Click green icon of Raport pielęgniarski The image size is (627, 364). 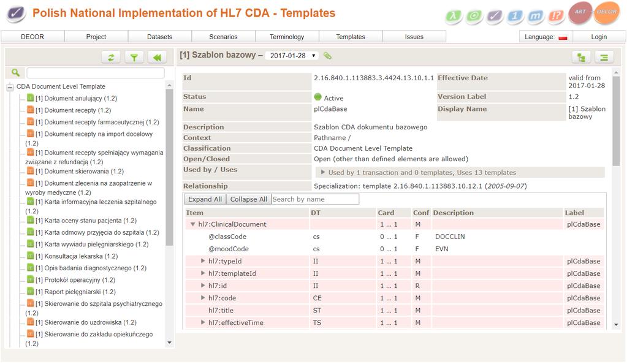[31, 291]
